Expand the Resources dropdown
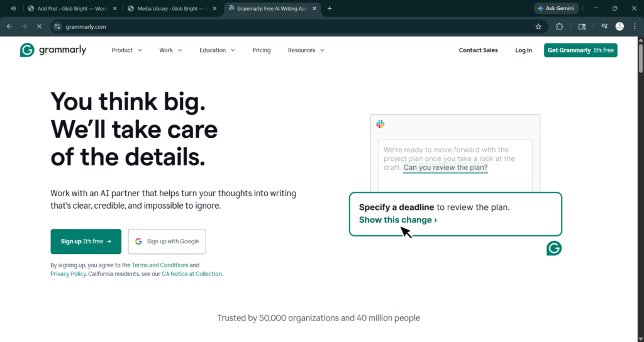 click(x=306, y=50)
